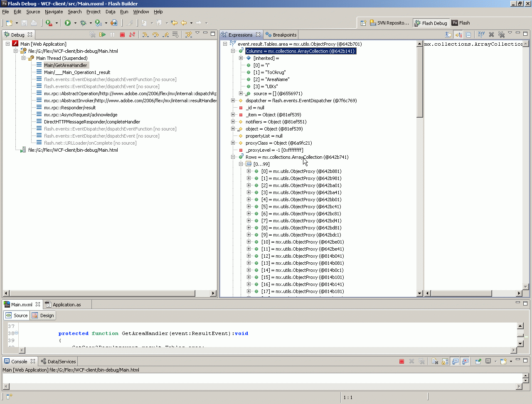Click Collapse All icon in Expressions view
Image resolution: width=532 pixels, height=404 pixels.
468,34
